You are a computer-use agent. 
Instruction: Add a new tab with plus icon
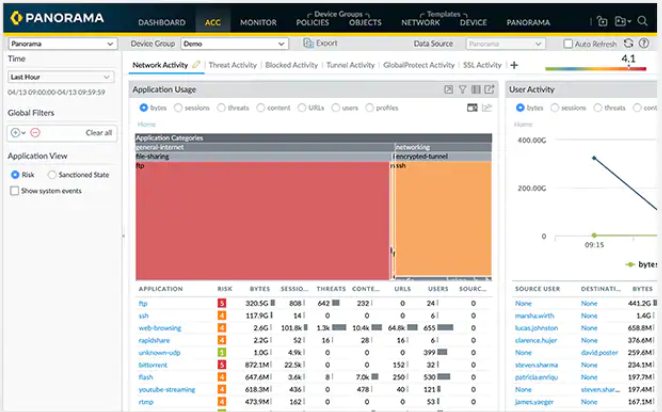point(514,65)
